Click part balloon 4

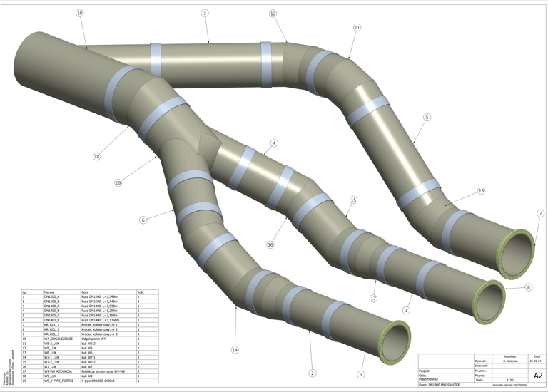274,143
